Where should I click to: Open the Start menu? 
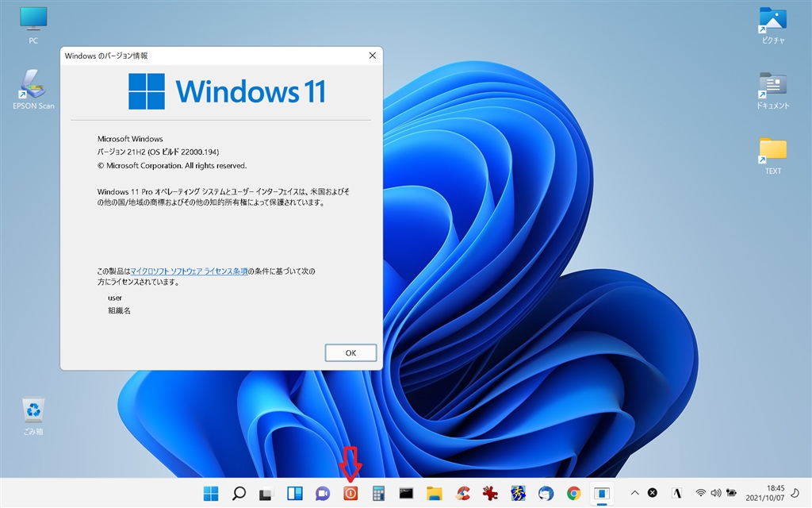pos(211,494)
